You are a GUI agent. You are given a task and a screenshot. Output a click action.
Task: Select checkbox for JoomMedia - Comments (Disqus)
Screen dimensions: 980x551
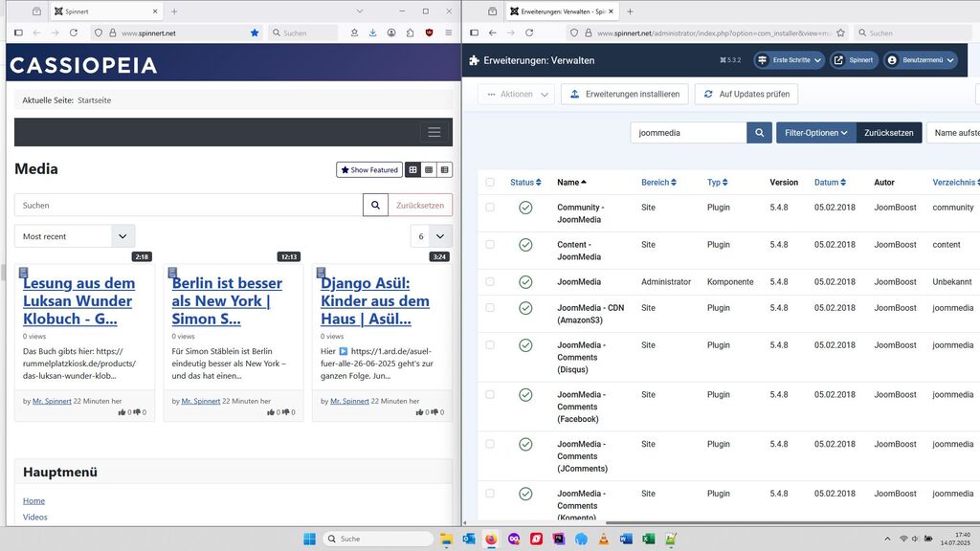click(490, 344)
